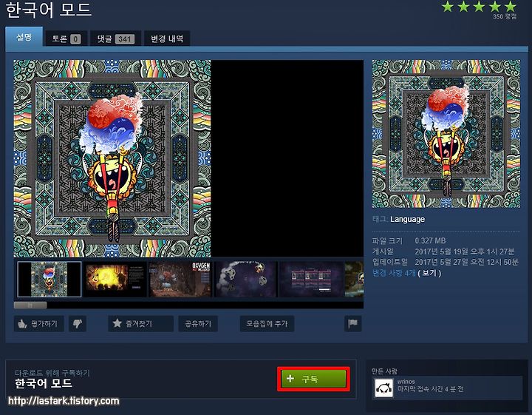The width and height of the screenshot is (532, 415).
Task: Click the 0.327 MB file size value
Action: click(430, 240)
